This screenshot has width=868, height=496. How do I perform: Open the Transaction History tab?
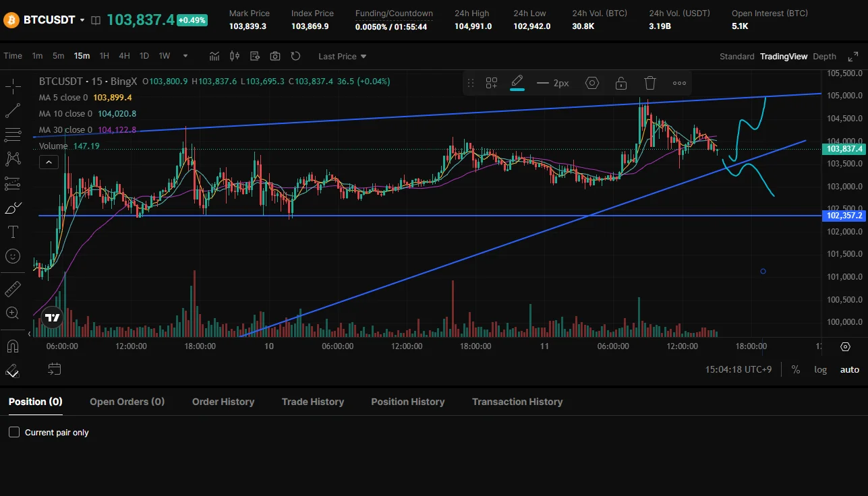517,402
